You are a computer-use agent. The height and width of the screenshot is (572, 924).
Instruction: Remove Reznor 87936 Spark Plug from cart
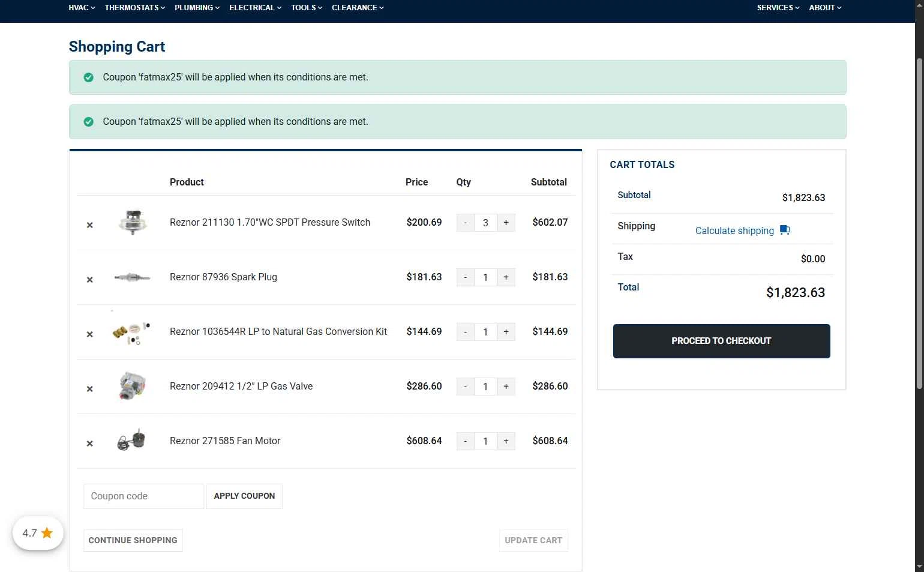coord(89,280)
